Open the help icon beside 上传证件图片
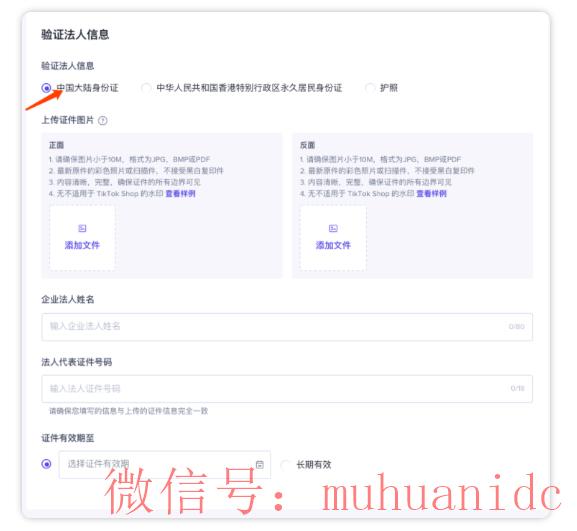577x531 pixels. pyautogui.click(x=103, y=121)
